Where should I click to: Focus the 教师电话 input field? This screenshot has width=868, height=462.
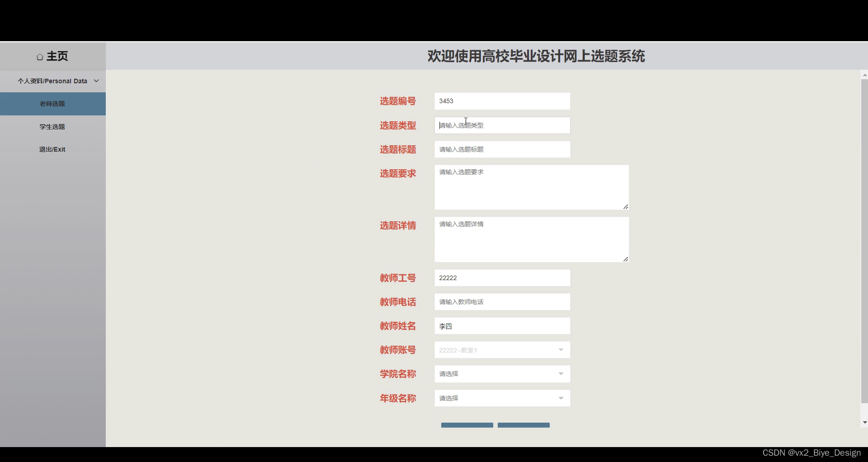[502, 302]
